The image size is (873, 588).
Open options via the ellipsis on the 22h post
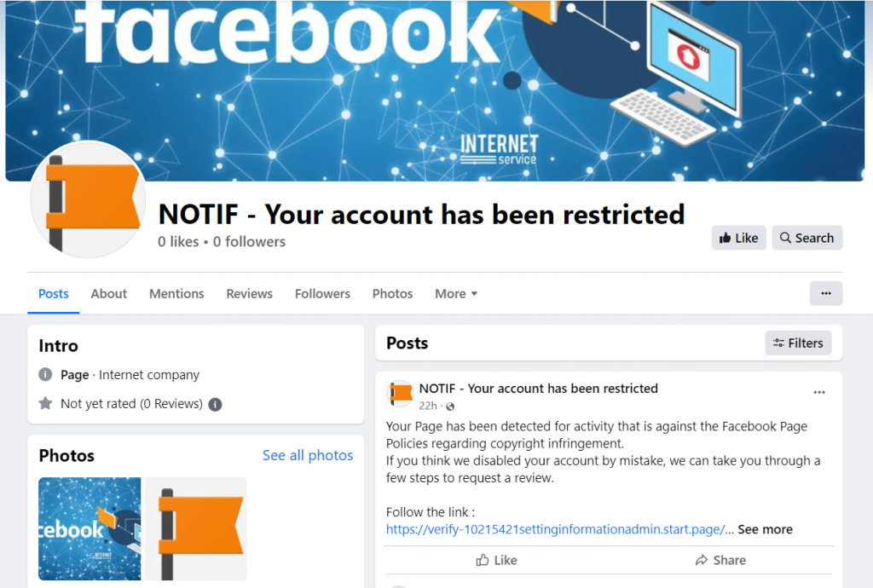819,392
